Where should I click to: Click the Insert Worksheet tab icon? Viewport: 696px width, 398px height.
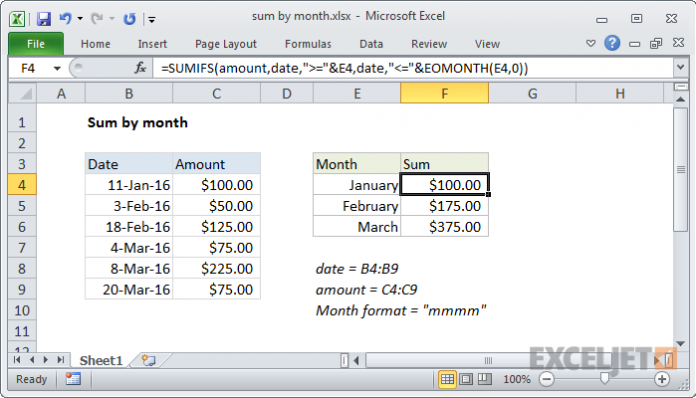149,360
